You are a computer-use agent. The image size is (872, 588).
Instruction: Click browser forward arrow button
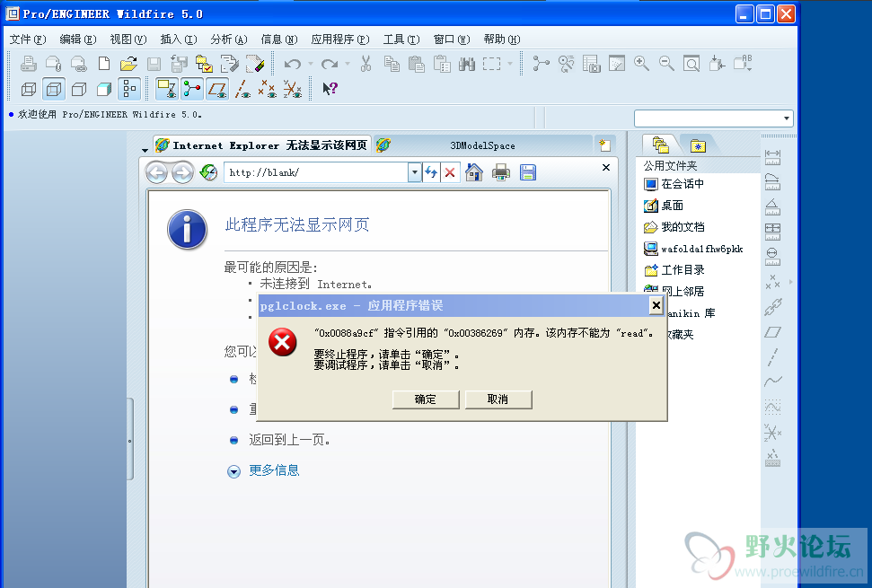(182, 173)
